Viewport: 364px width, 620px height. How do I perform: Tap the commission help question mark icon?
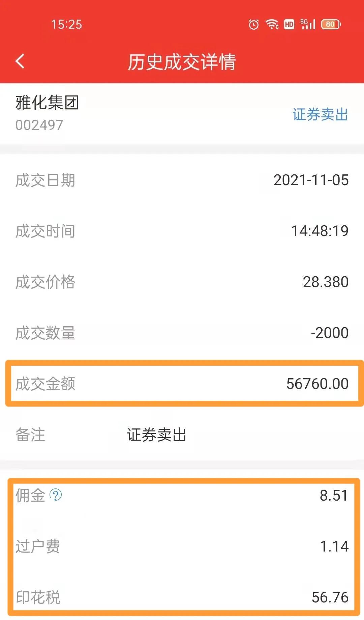pos(56,495)
